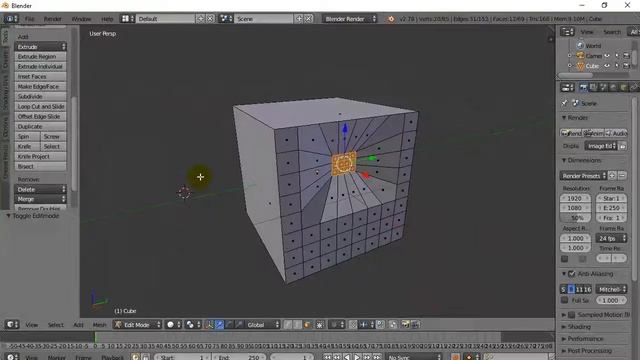Open the Help menu
Viewport: 640px width, 360px height.
(107, 19)
